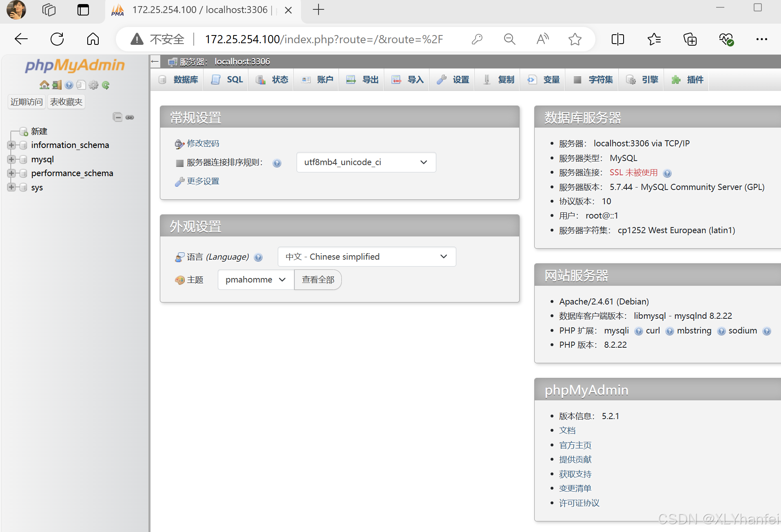Expand the mysql database node
Screen dimensions: 781x532
click(x=11, y=159)
